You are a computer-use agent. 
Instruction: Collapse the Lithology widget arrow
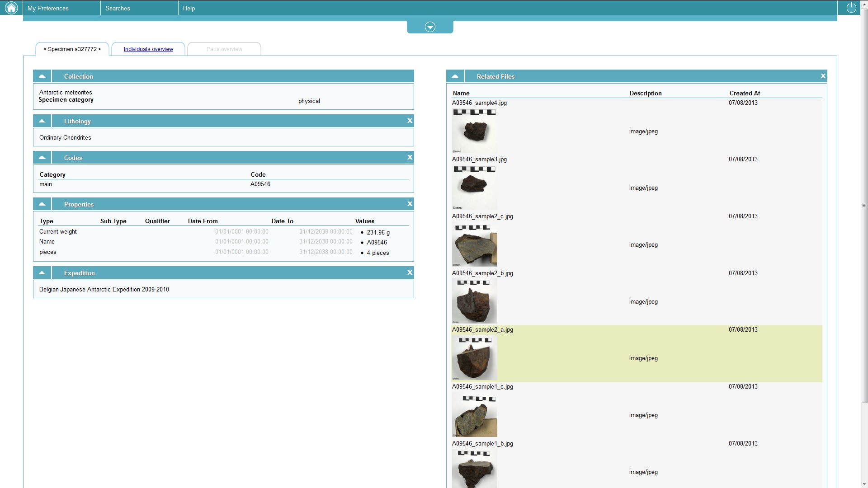(42, 121)
